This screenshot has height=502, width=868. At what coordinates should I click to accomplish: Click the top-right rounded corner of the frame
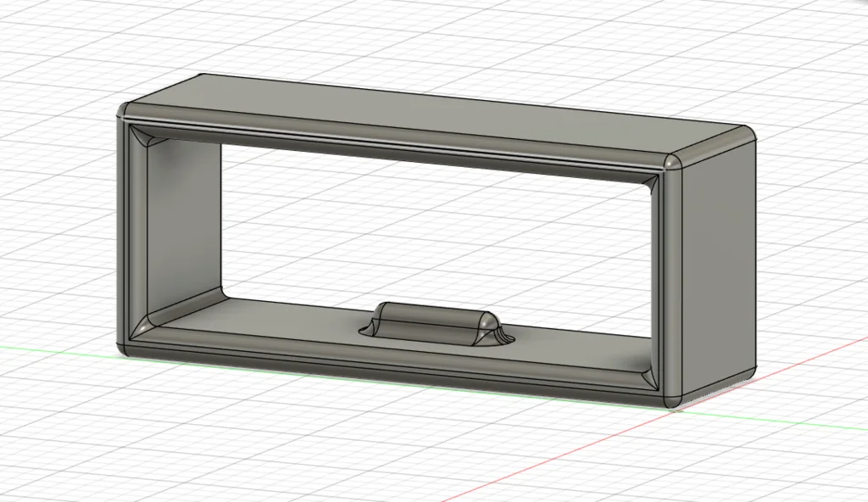click(744, 138)
